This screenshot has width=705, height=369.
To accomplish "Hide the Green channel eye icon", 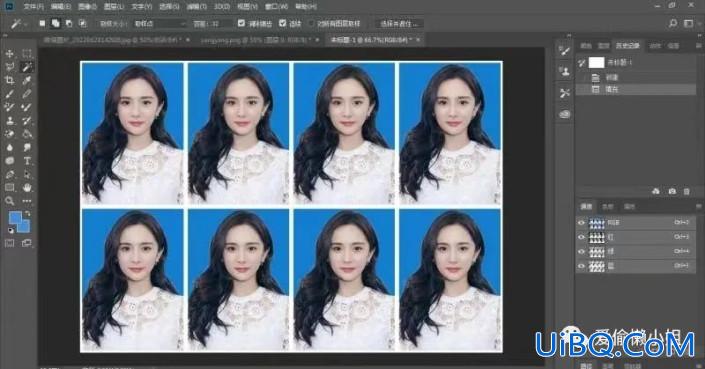I will pyautogui.click(x=581, y=252).
